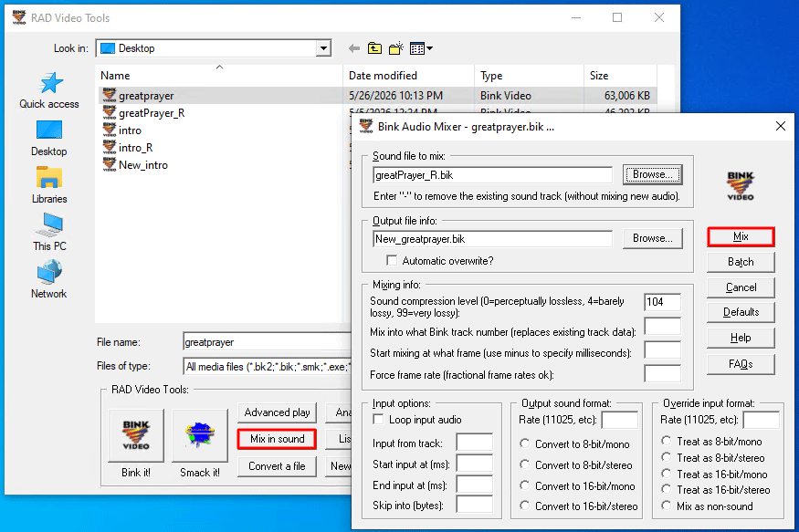Select the New_intro file icon
The image size is (799, 532).
point(109,164)
